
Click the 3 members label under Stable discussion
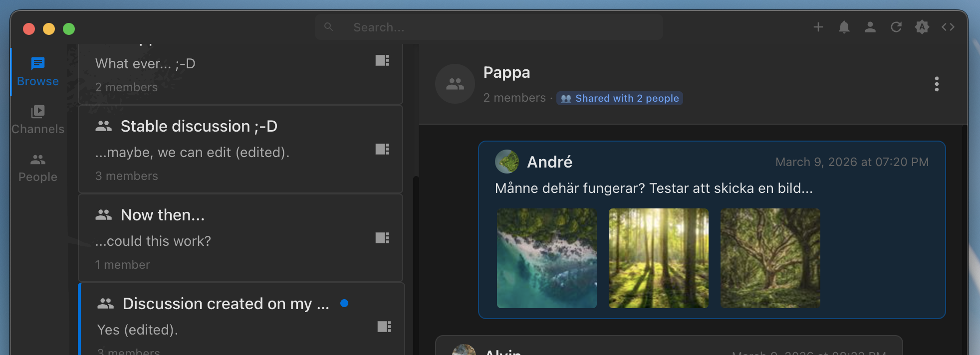tap(126, 176)
